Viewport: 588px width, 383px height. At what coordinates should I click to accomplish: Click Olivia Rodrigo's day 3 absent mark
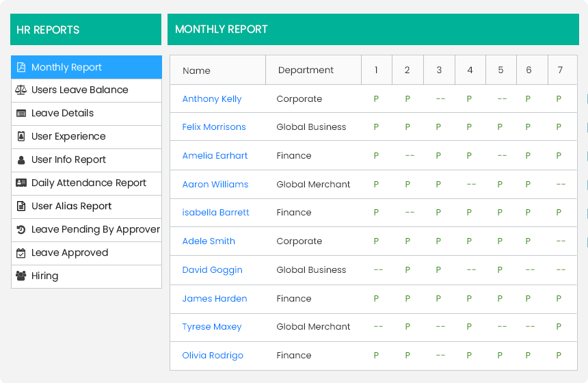(440, 355)
